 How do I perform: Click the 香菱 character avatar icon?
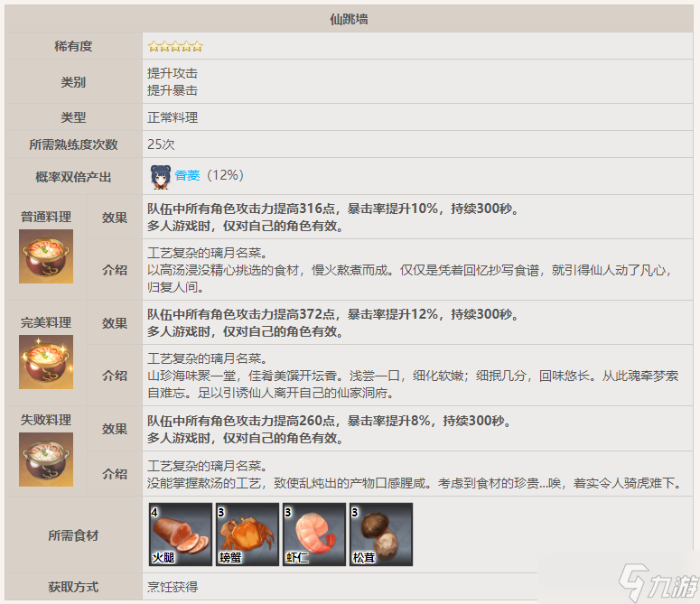click(x=160, y=177)
